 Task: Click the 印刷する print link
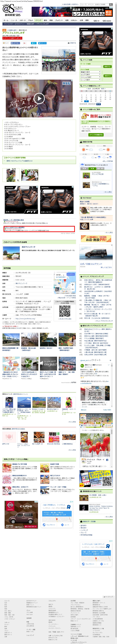[72, 43]
